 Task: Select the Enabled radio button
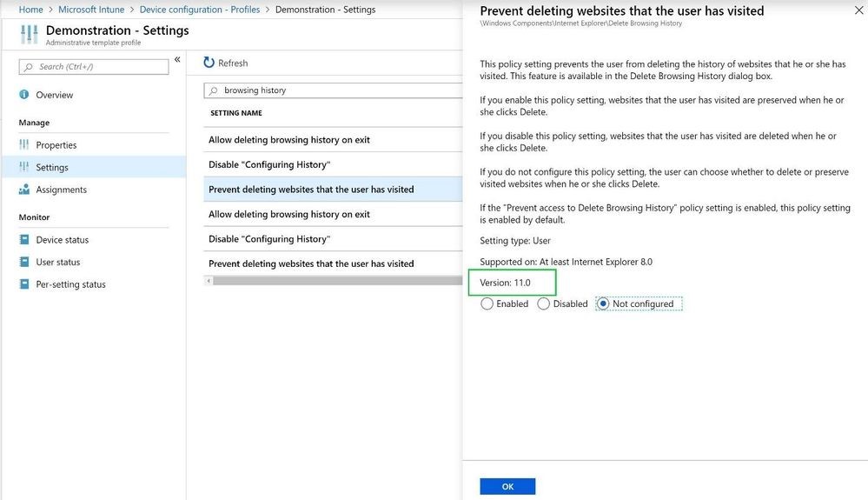(487, 303)
